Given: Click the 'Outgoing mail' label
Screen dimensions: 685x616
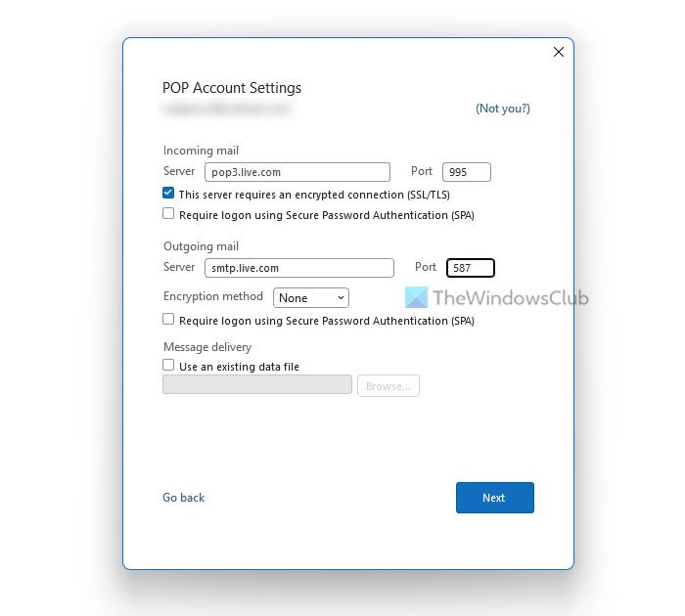Looking at the screenshot, I should click(x=201, y=246).
